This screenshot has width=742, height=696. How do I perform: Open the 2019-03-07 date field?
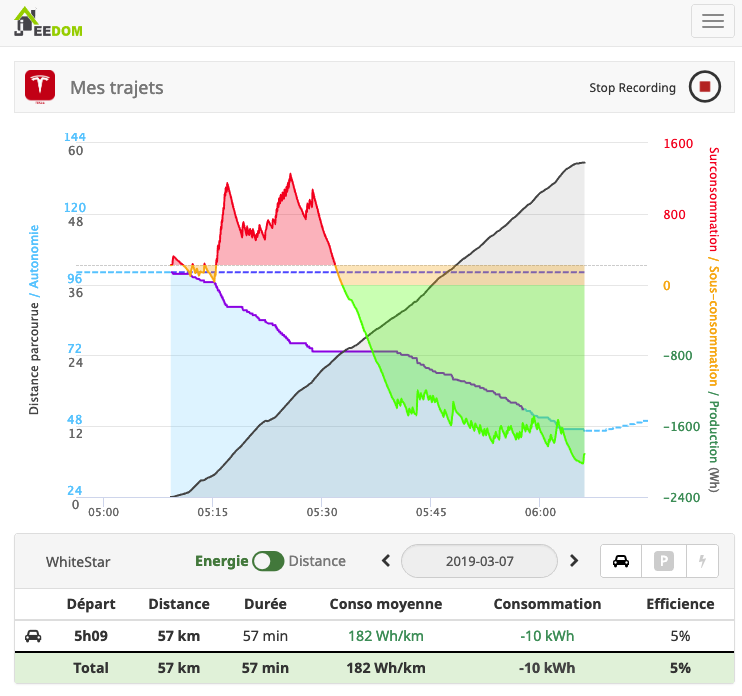[479, 561]
